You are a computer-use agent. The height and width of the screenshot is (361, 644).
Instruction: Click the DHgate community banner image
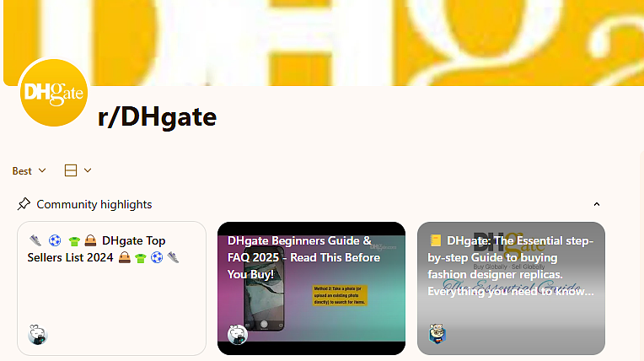[x=324, y=43]
